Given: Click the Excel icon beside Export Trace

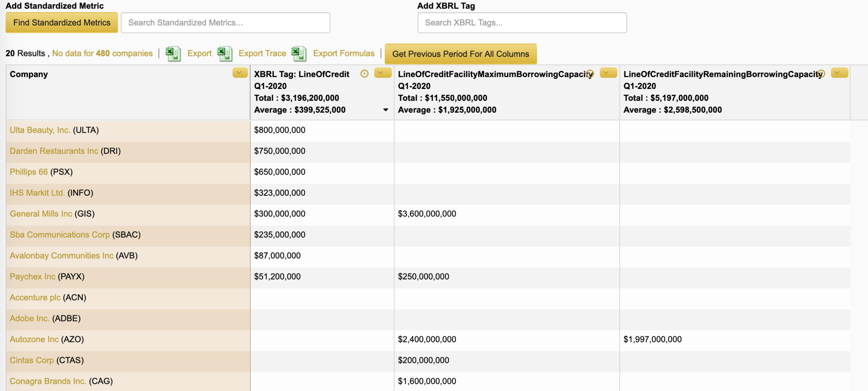Looking at the screenshot, I should pos(225,54).
